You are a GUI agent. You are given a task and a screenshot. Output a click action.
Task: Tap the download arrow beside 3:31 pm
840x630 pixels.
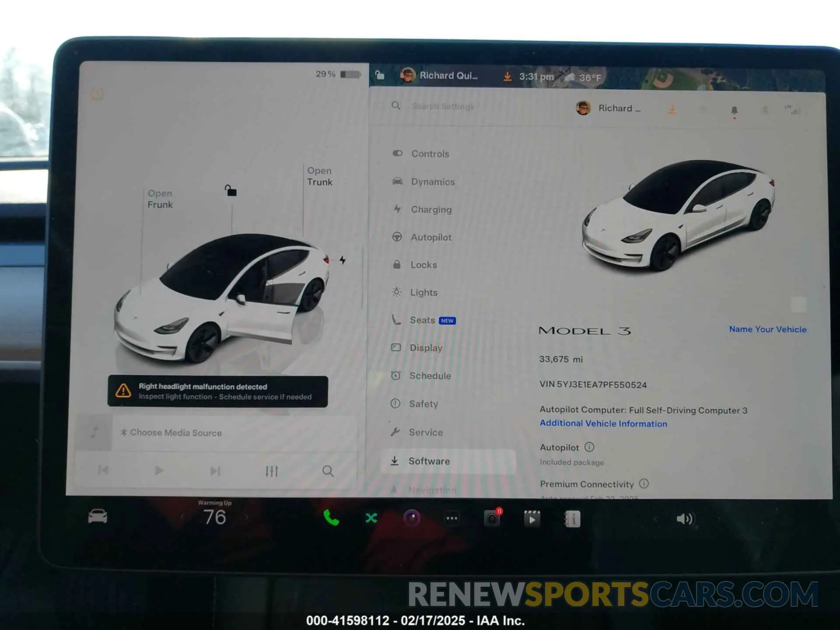click(x=507, y=77)
